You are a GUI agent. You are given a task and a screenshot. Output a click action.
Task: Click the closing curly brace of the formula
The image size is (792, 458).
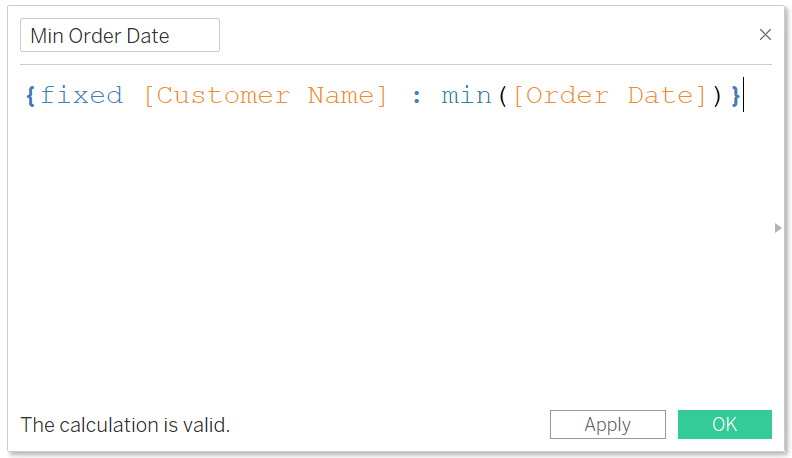[735, 96]
